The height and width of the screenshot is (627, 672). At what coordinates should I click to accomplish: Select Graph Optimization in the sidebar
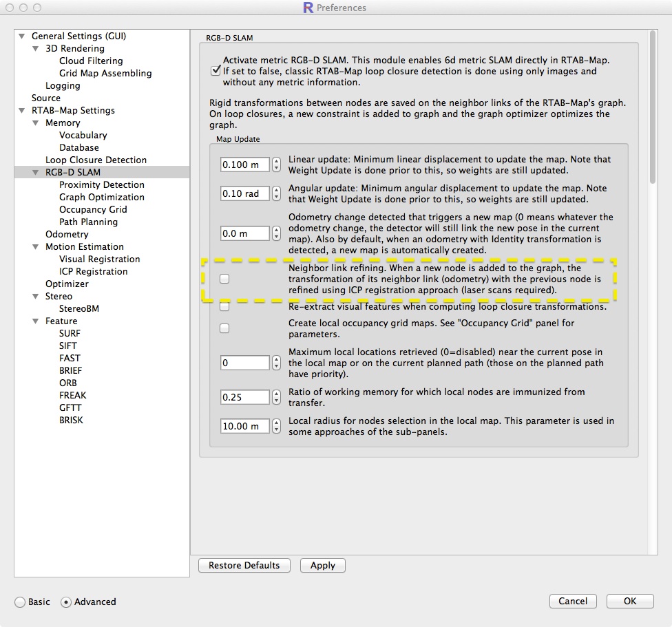[x=101, y=198]
